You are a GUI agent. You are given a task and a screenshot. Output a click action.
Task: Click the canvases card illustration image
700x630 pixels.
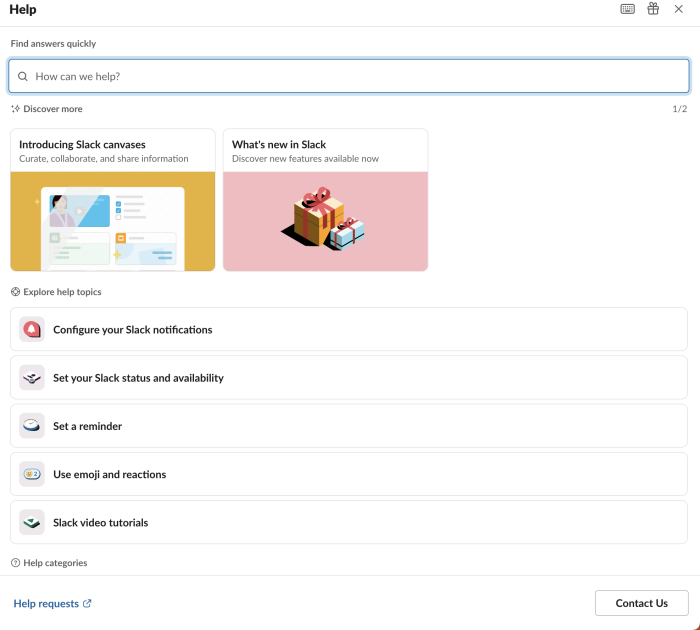(112, 221)
